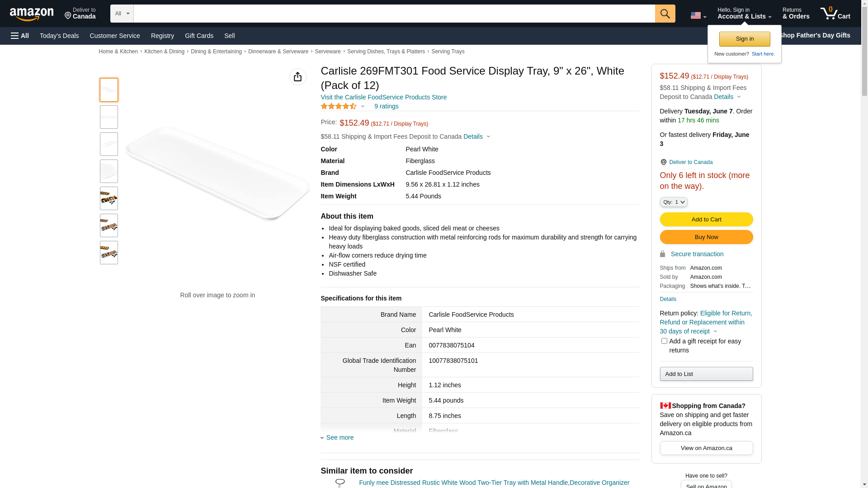868x488 pixels.
Task: Check the gift receipt checkbox
Action: [x=664, y=341]
